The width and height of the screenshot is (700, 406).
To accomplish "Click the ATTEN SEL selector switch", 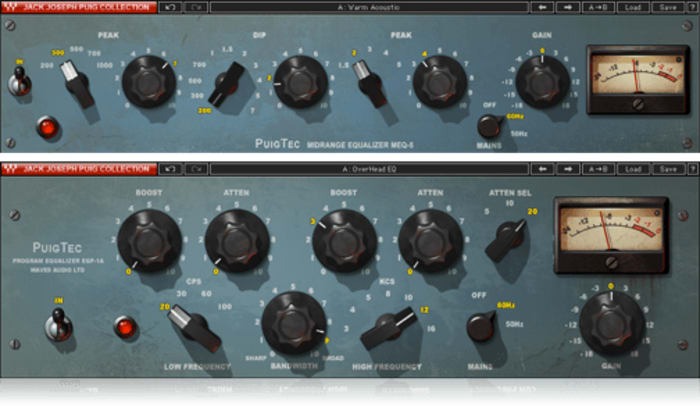I will pyautogui.click(x=508, y=239).
